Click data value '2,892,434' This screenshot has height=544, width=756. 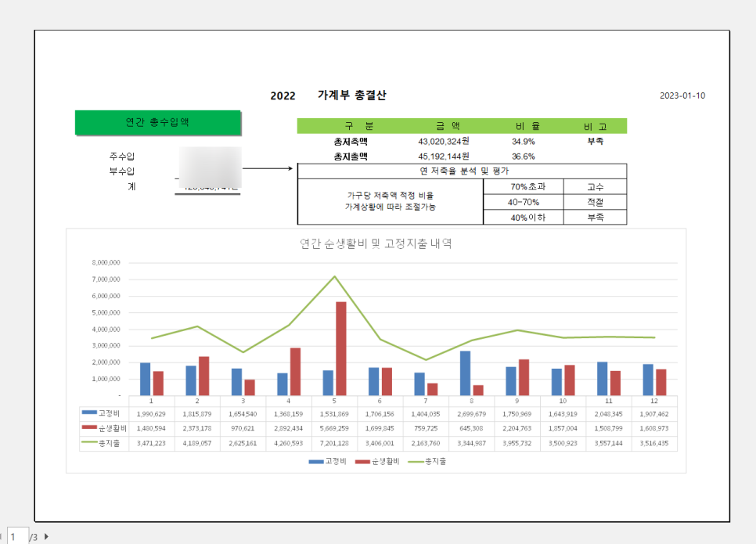pyautogui.click(x=288, y=428)
